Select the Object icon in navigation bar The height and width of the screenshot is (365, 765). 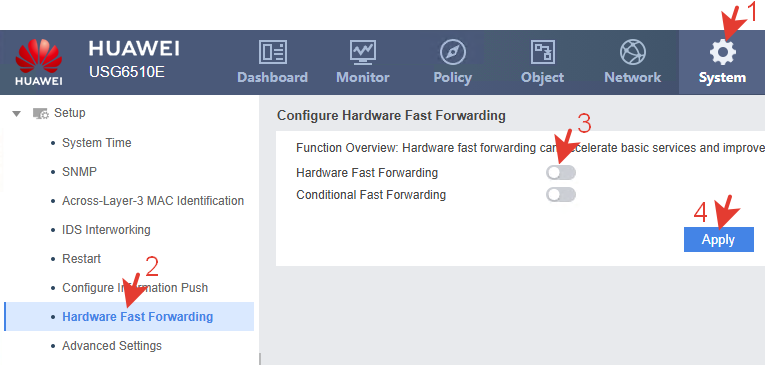pyautogui.click(x=542, y=53)
